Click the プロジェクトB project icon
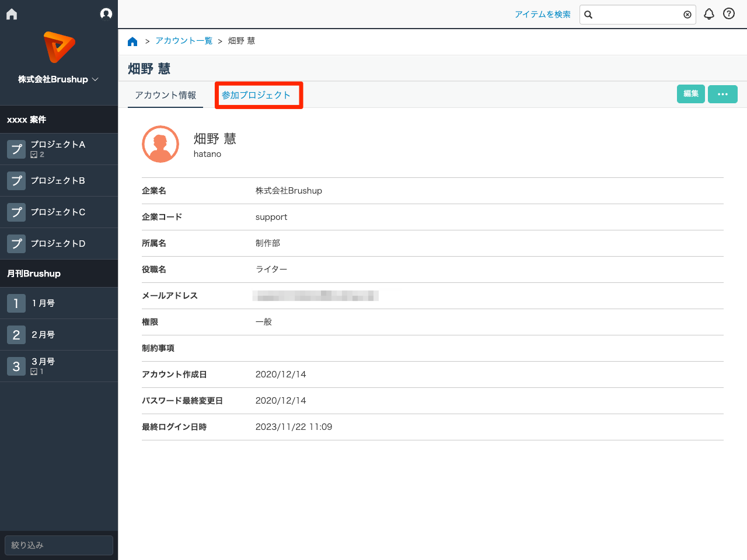Image resolution: width=747 pixels, height=560 pixels. click(x=16, y=180)
